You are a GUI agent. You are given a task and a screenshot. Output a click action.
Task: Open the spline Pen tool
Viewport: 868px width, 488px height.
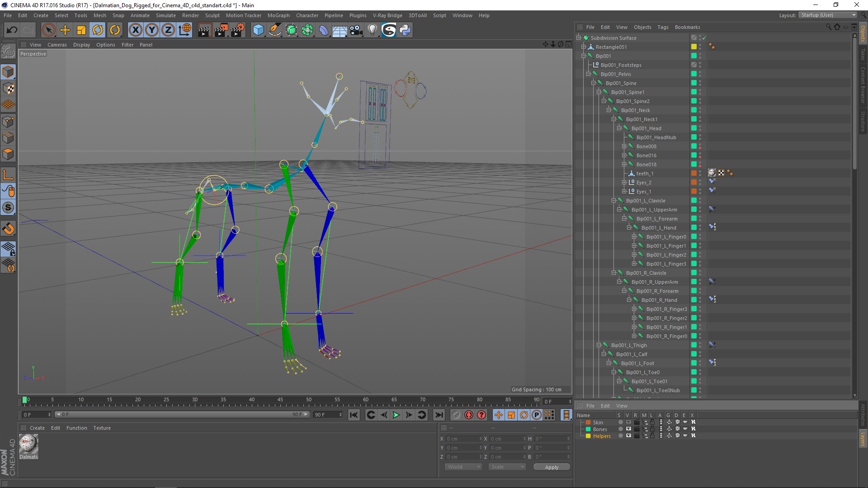pyautogui.click(x=274, y=30)
